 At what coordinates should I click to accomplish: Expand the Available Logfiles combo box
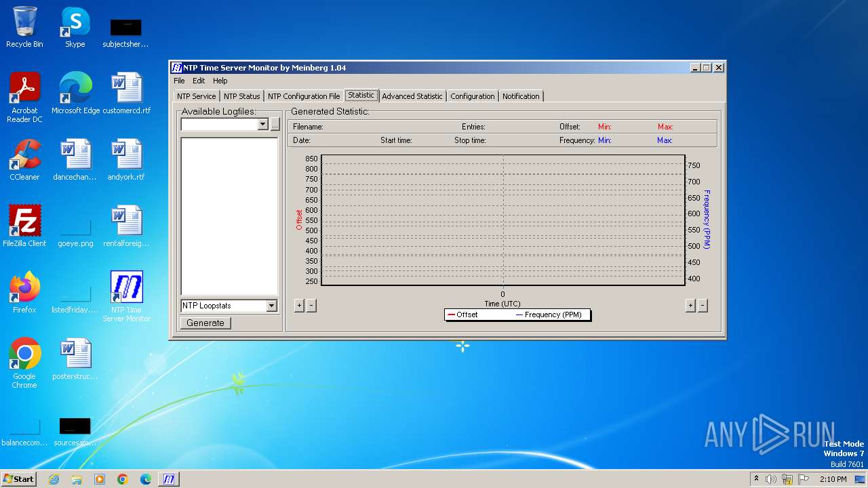263,125
